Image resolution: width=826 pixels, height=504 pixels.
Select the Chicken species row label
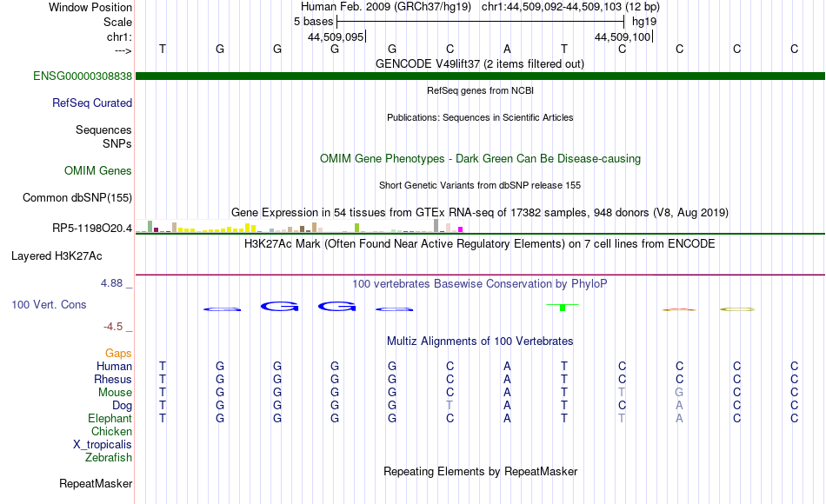111,431
